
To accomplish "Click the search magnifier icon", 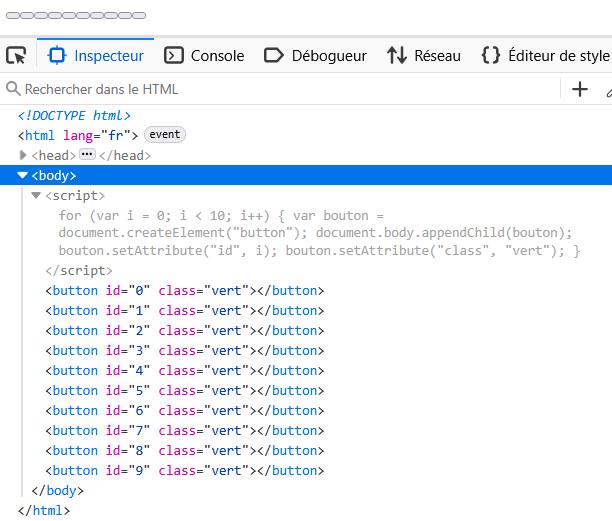I will tap(13, 89).
